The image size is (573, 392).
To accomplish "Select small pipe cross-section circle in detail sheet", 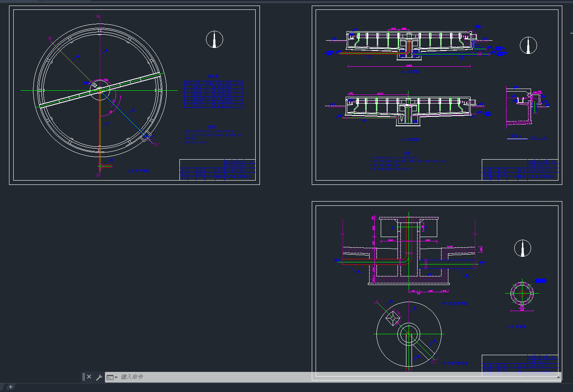I will (x=522, y=293).
